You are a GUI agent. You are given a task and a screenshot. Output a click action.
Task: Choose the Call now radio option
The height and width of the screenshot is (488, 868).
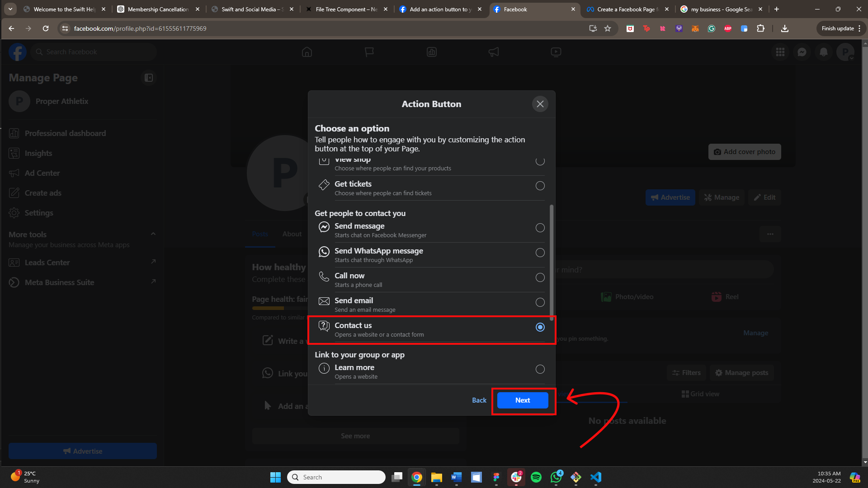tap(540, 277)
